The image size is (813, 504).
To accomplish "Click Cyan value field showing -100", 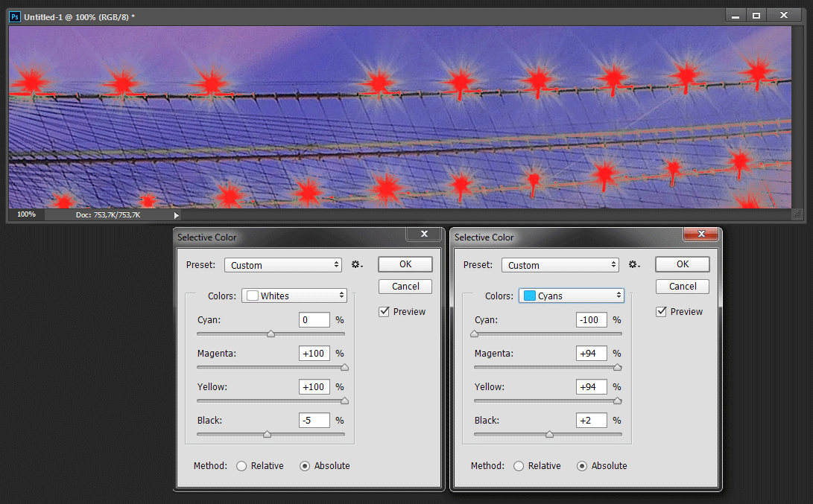I will pos(592,319).
